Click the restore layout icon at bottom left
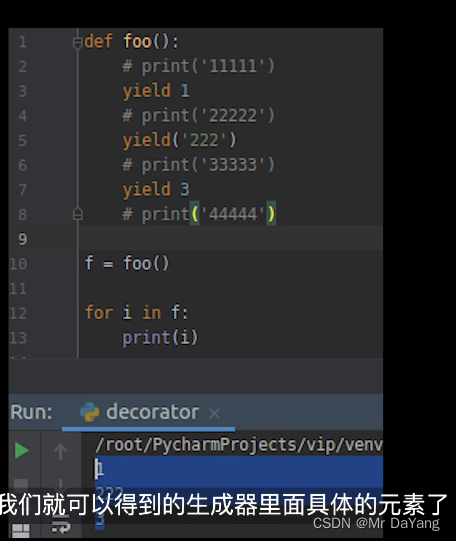The image size is (456, 541). point(21,531)
